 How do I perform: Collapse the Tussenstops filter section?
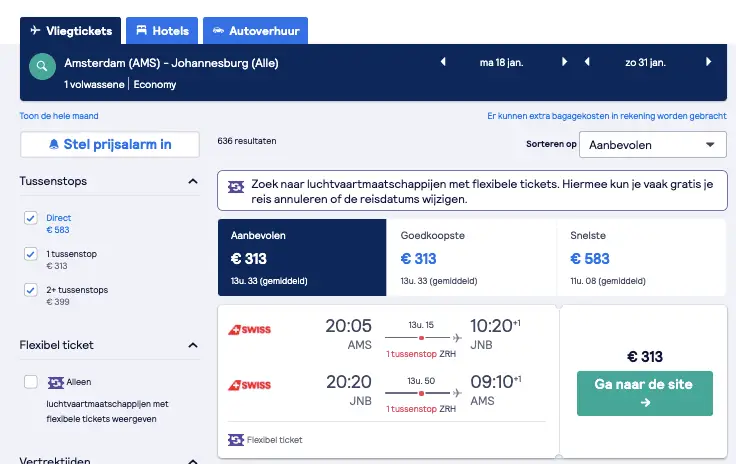pyautogui.click(x=193, y=181)
